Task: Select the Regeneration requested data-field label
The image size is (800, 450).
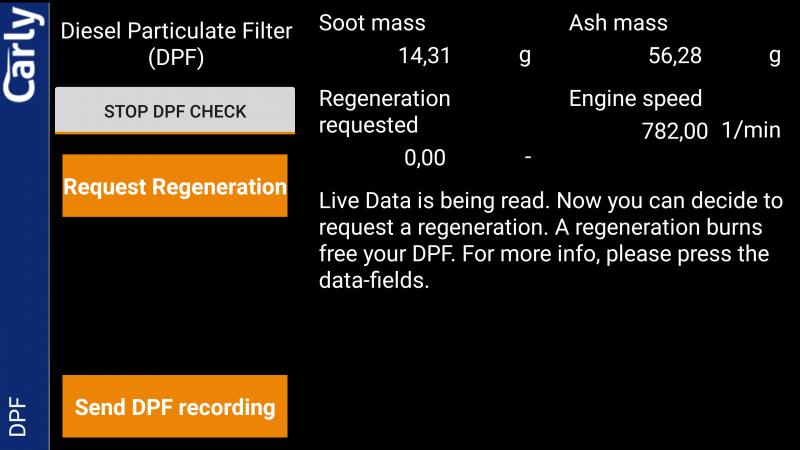Action: pyautogui.click(x=384, y=111)
